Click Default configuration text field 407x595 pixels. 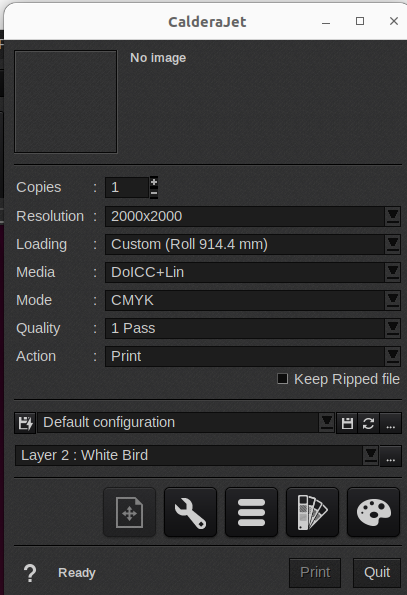pyautogui.click(x=178, y=423)
